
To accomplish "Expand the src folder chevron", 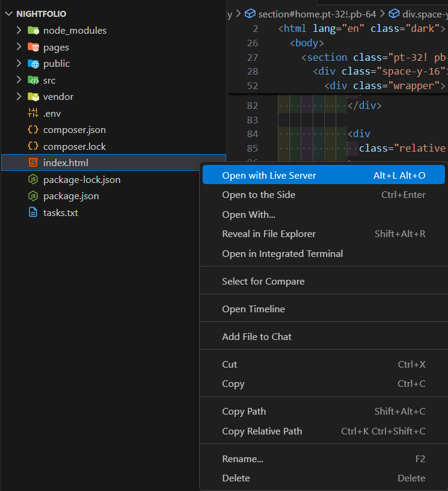I will click(x=19, y=80).
